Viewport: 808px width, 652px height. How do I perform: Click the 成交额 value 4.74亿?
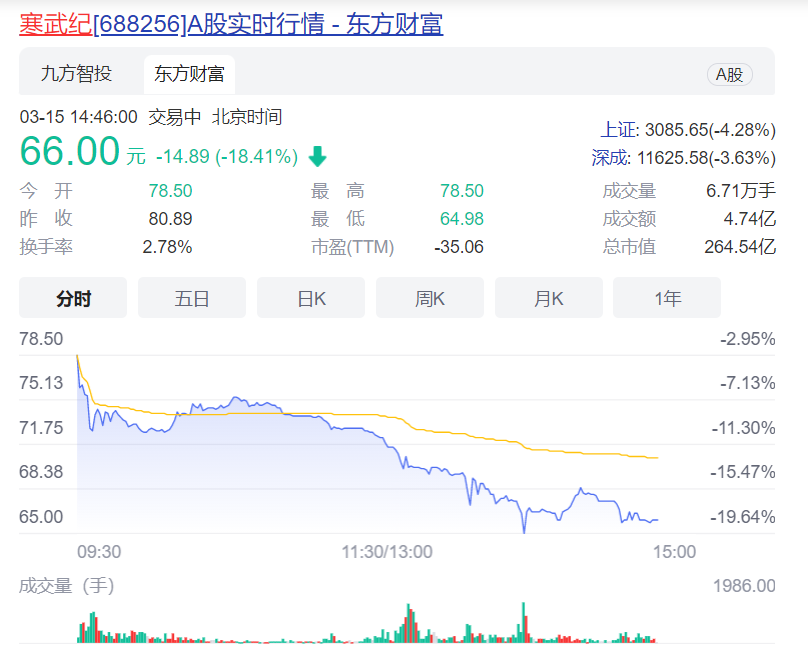(x=750, y=219)
